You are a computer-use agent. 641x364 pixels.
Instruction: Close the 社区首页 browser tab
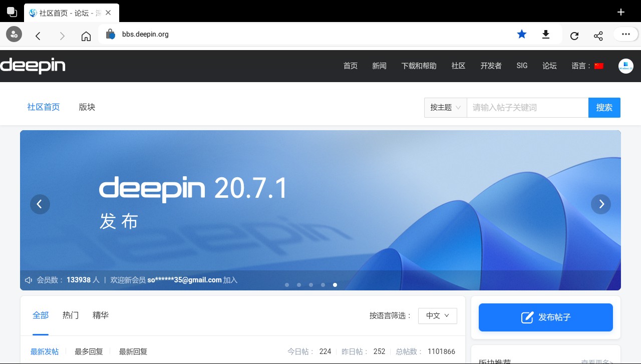tap(108, 13)
